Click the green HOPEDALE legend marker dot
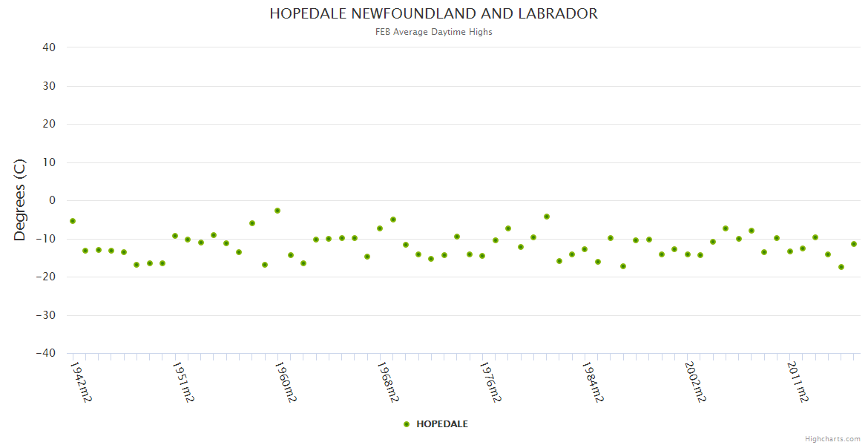The height and width of the screenshot is (445, 868). point(406,424)
